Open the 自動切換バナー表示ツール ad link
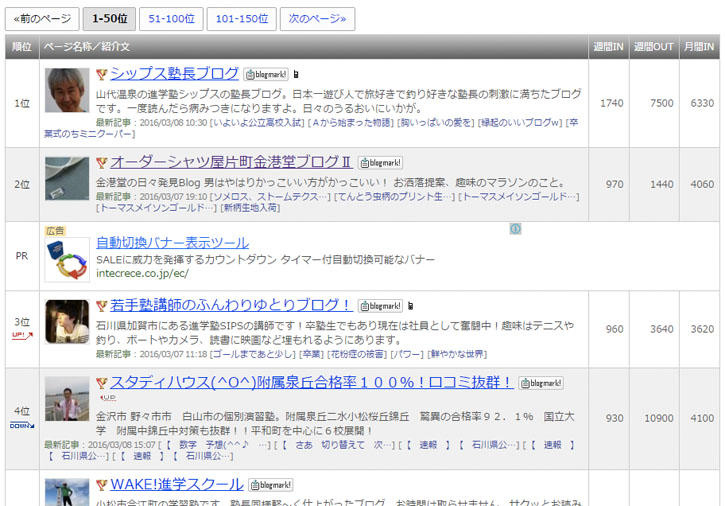 click(172, 242)
